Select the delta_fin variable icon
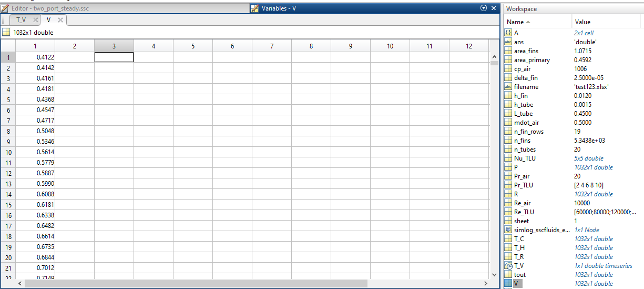The image size is (644, 289). coord(508,77)
